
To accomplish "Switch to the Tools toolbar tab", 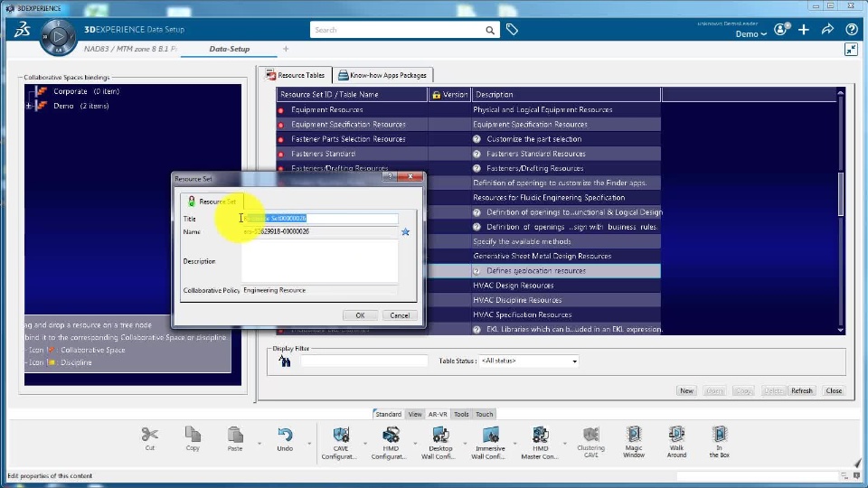I will click(x=461, y=414).
